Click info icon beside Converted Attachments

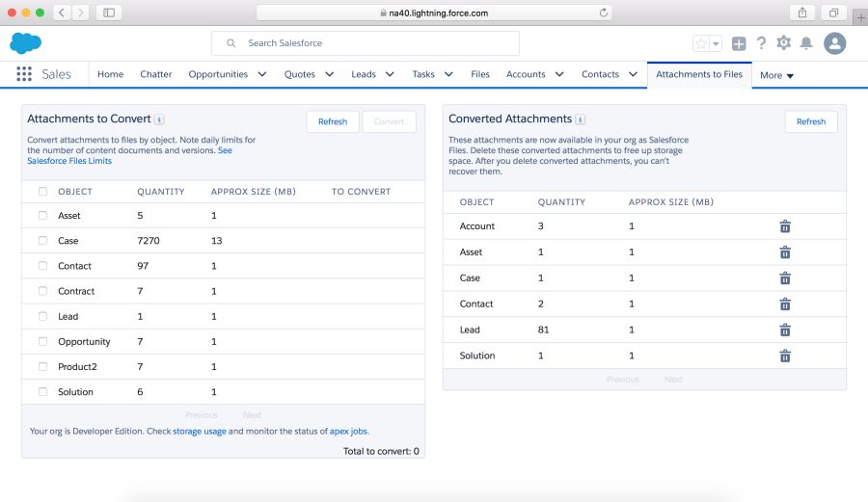(581, 119)
